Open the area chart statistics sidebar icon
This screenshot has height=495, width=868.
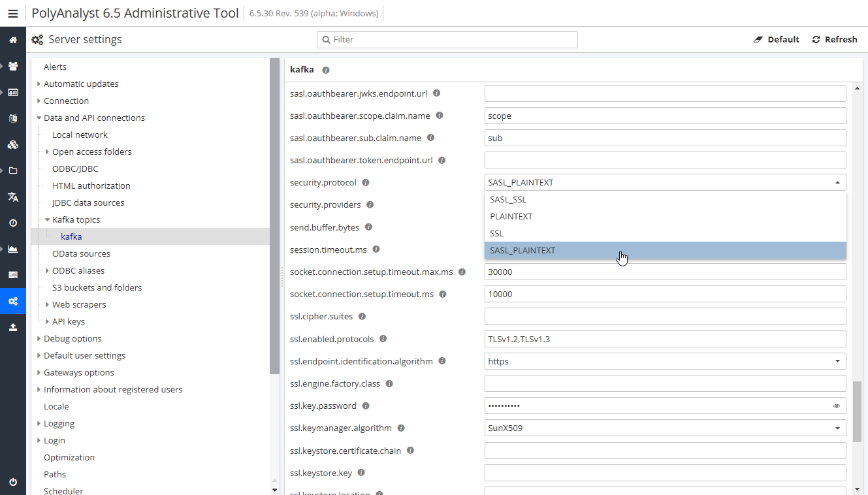point(12,249)
